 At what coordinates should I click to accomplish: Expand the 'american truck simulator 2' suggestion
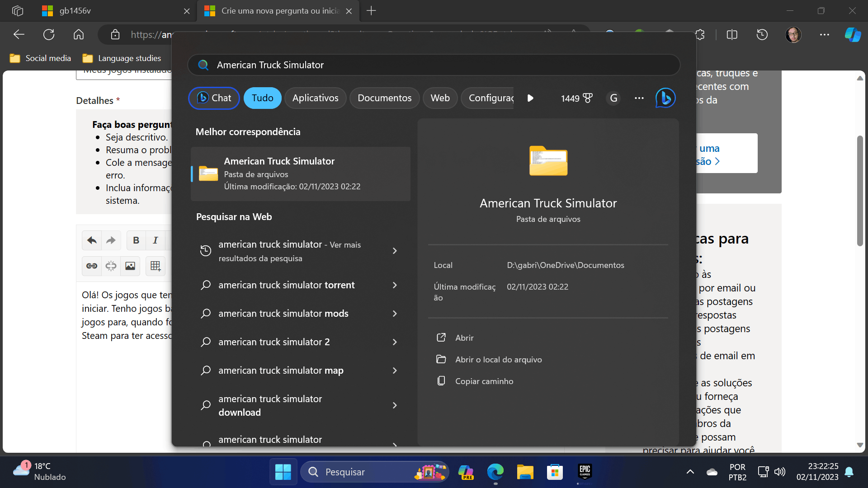tap(395, 342)
